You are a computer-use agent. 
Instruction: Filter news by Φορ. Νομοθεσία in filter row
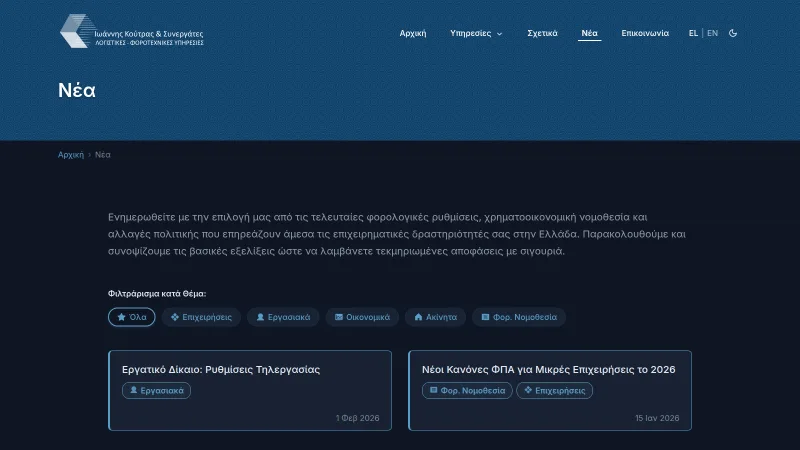pyautogui.click(x=519, y=317)
